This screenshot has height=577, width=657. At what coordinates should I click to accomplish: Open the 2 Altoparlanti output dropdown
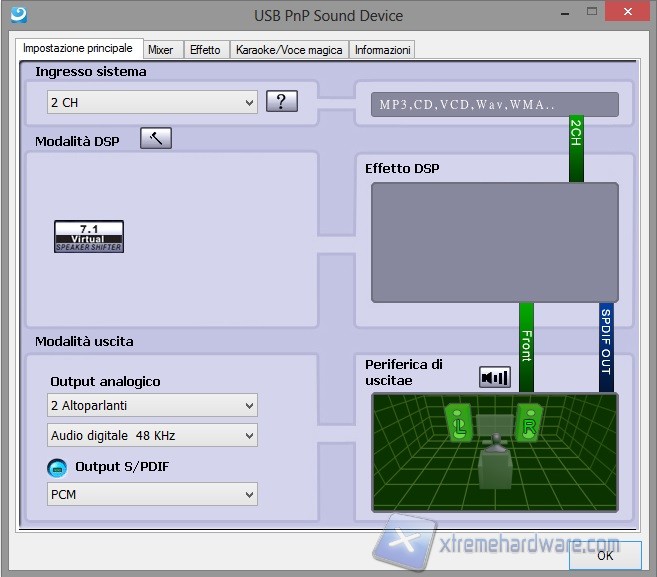[x=152, y=405]
